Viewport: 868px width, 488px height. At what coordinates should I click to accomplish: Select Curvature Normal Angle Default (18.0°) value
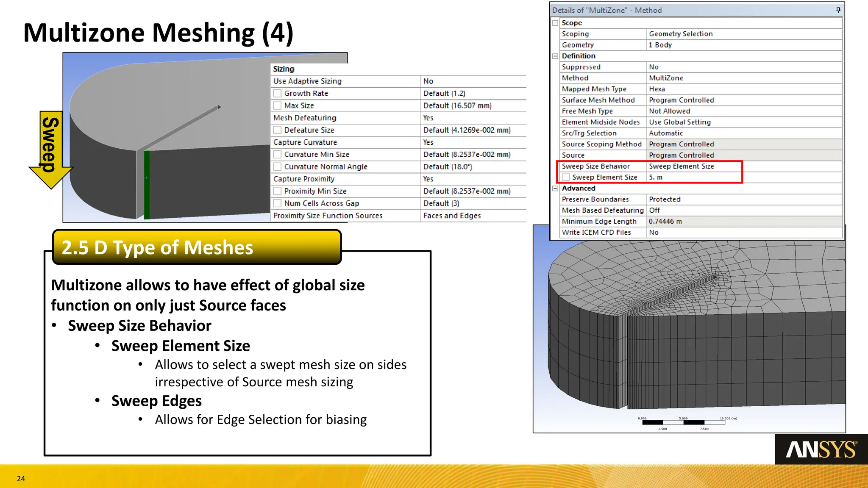click(x=473, y=167)
